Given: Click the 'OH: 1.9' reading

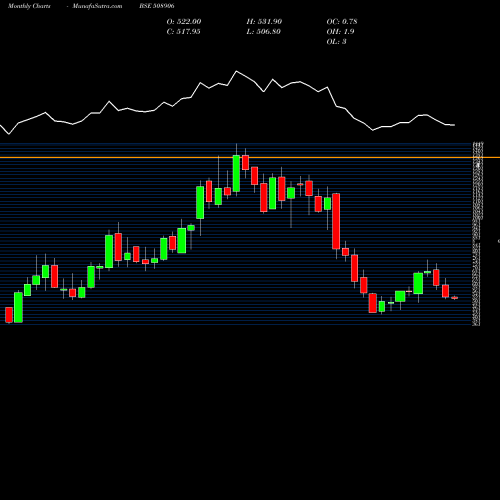Looking at the screenshot, I should 340,31.
